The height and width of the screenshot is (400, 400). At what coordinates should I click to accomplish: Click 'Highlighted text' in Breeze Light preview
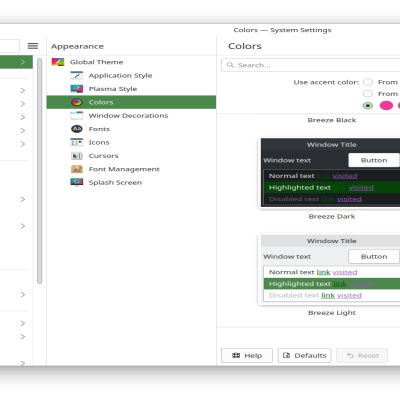coord(300,284)
